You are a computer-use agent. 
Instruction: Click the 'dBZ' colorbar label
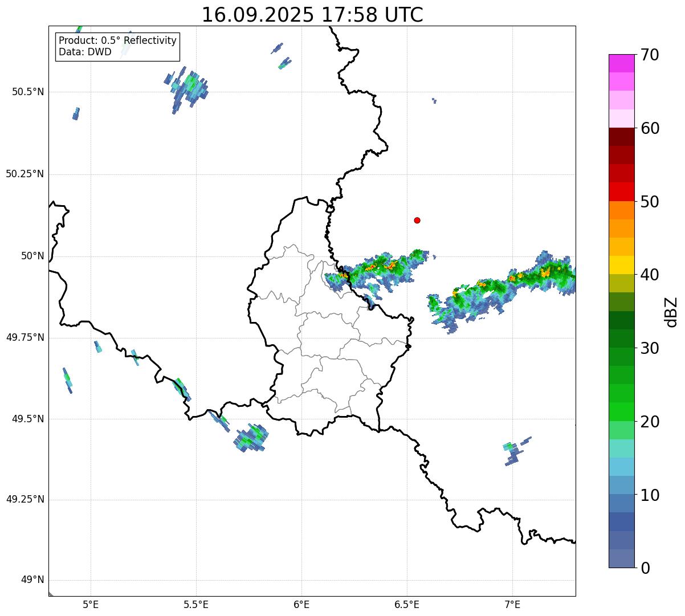(x=671, y=312)
